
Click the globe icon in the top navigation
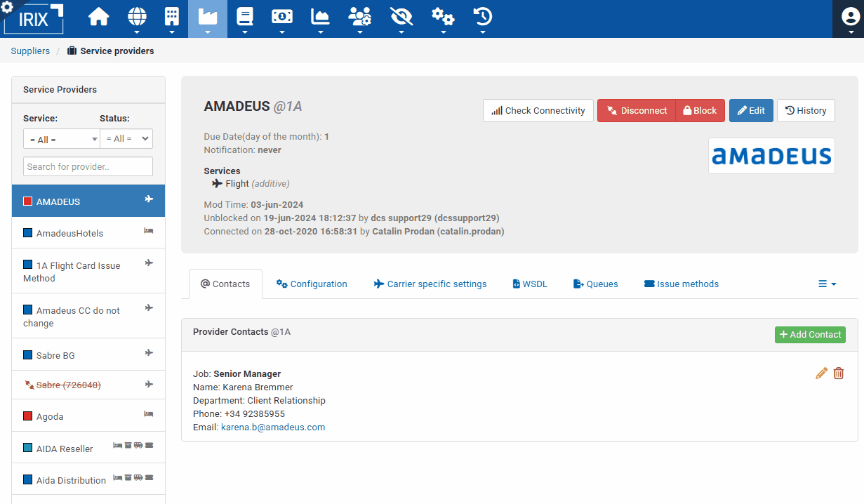[137, 15]
